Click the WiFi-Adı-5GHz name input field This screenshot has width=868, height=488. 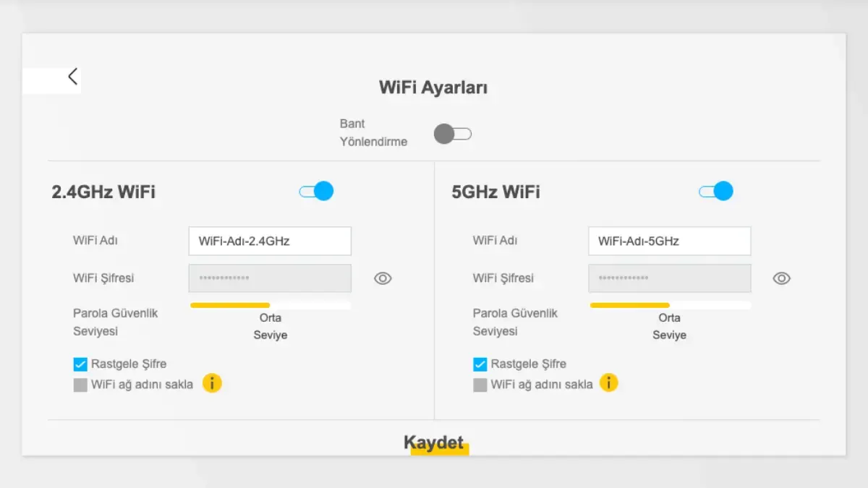[x=669, y=241]
